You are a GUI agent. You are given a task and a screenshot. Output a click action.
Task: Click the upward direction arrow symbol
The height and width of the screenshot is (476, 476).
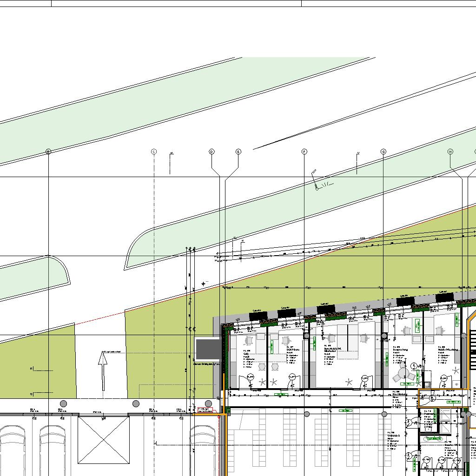click(x=103, y=370)
